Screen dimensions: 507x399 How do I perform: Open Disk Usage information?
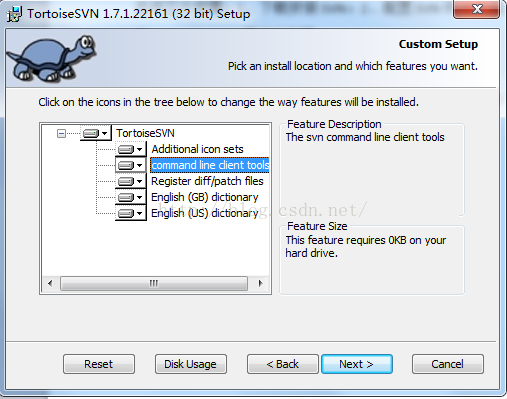[190, 364]
